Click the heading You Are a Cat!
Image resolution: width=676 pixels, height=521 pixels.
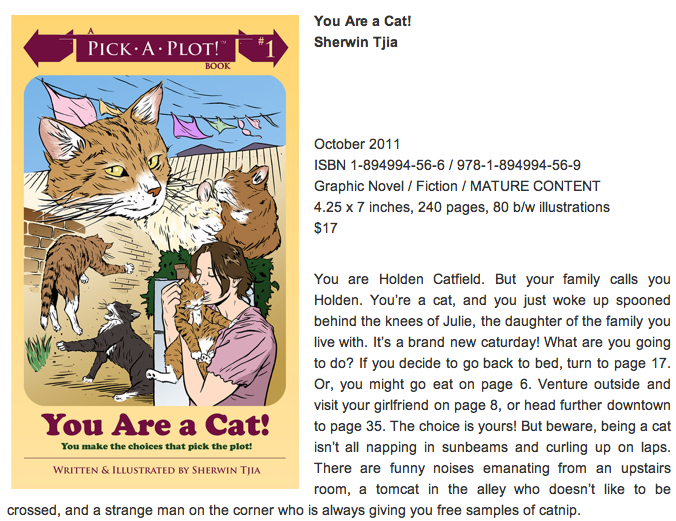point(363,21)
